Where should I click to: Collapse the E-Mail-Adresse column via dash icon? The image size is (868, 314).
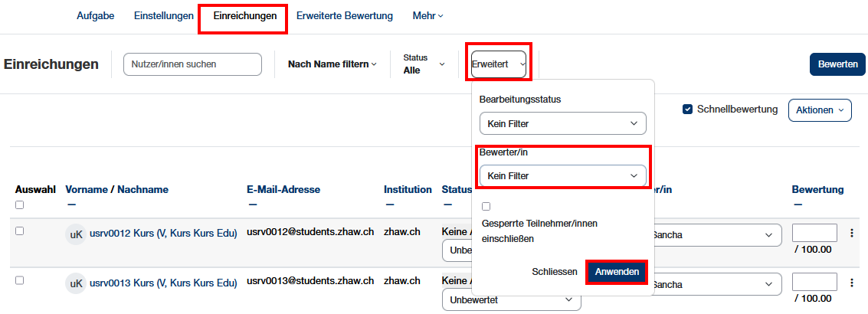point(253,204)
